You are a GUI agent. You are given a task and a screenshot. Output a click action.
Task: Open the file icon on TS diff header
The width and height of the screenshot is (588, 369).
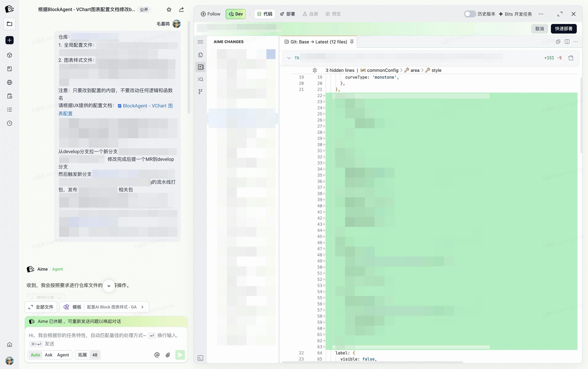pos(571,58)
